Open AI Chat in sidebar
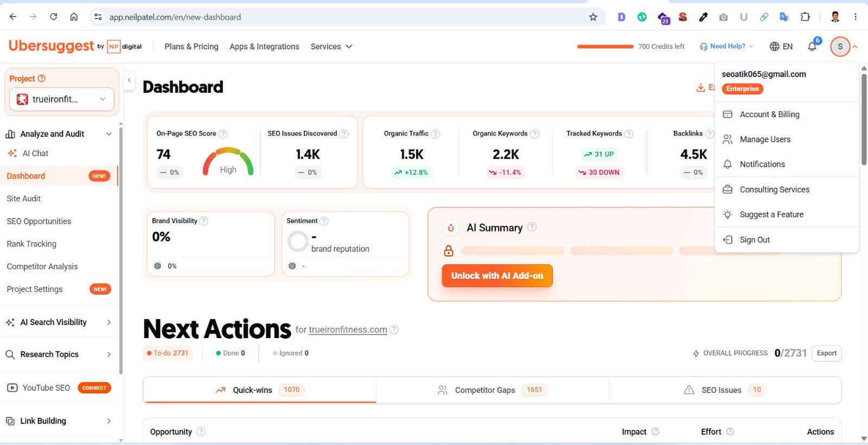The height and width of the screenshot is (445, 868). pos(35,154)
